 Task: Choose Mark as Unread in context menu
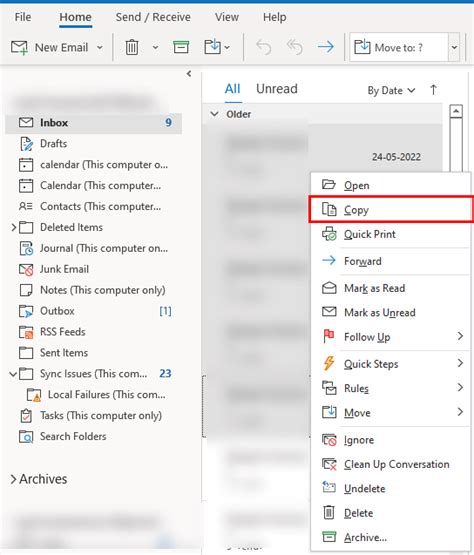pyautogui.click(x=390, y=313)
